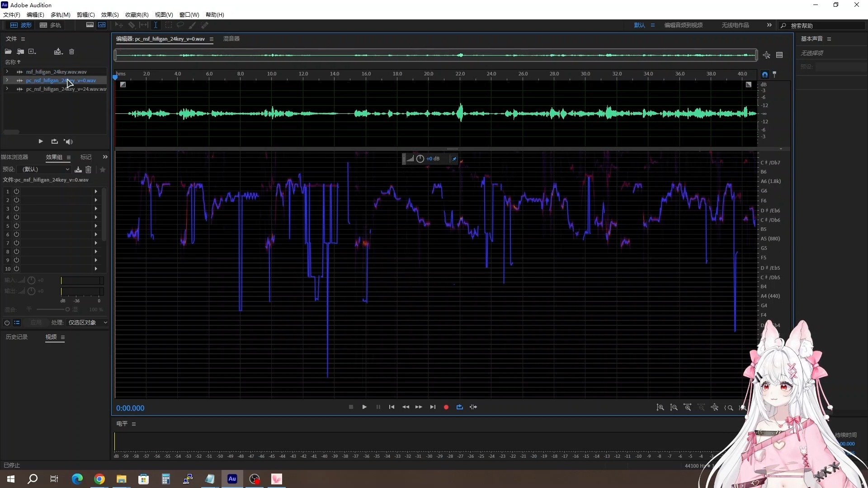Open the Effects (效果) menu
The image size is (868, 488).
109,15
